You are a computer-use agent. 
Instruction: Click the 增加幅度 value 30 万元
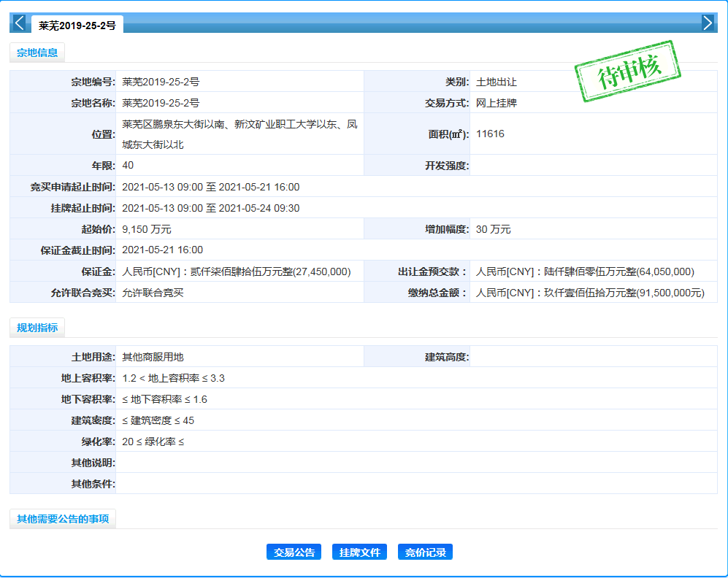click(x=493, y=229)
